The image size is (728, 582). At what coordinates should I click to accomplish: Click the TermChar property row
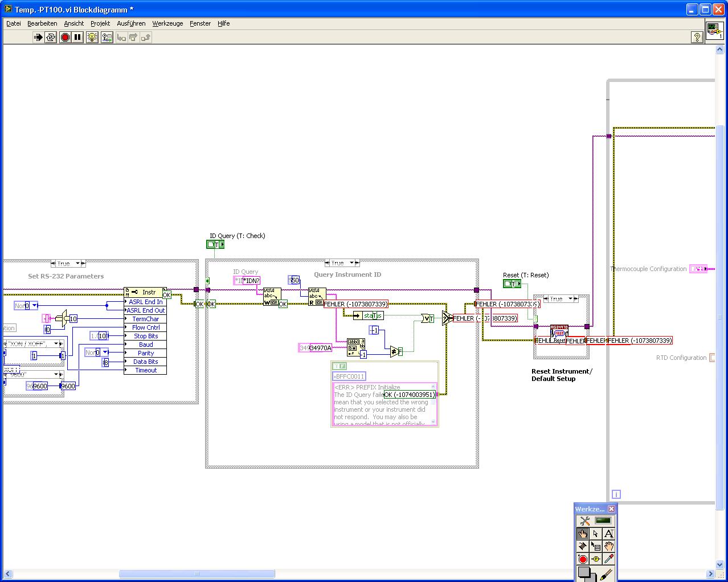click(x=145, y=319)
